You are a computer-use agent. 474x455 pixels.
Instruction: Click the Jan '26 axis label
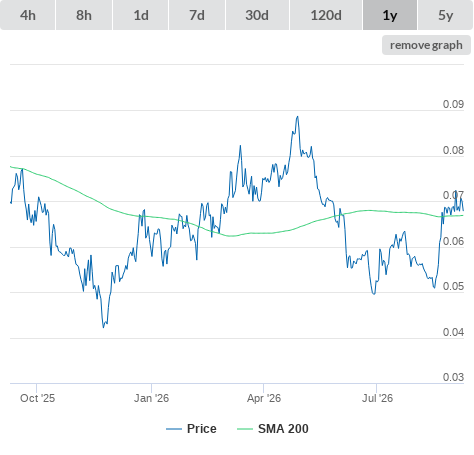click(151, 398)
